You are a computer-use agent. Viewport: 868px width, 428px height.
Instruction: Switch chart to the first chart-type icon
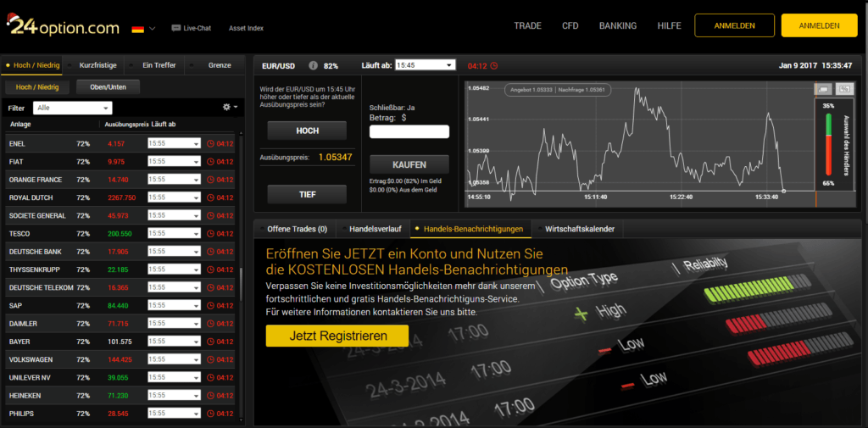point(824,89)
